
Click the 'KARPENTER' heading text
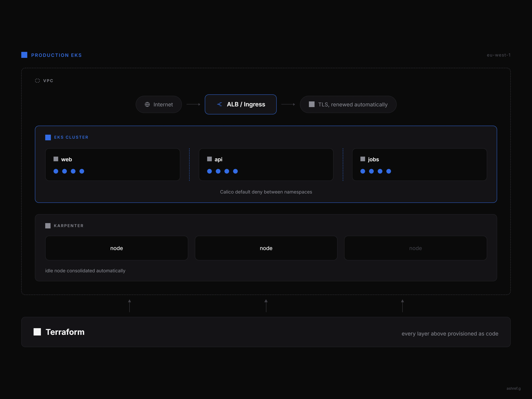[68, 226]
